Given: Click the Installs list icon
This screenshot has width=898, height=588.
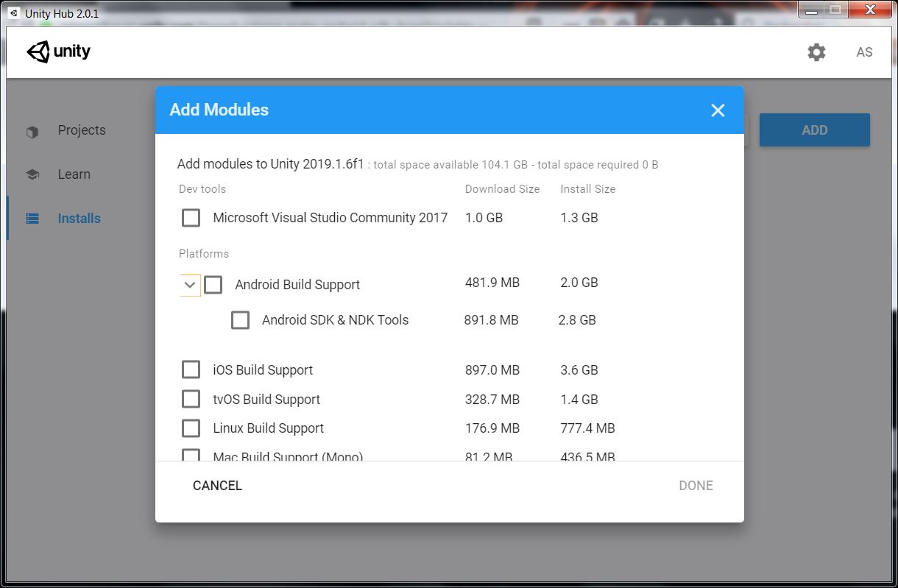Looking at the screenshot, I should tap(32, 219).
